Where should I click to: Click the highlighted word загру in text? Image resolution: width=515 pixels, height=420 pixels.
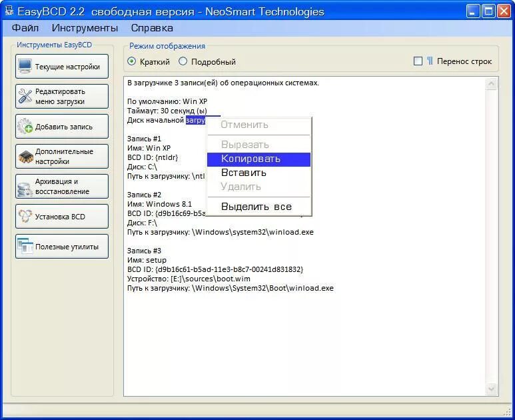tap(196, 120)
